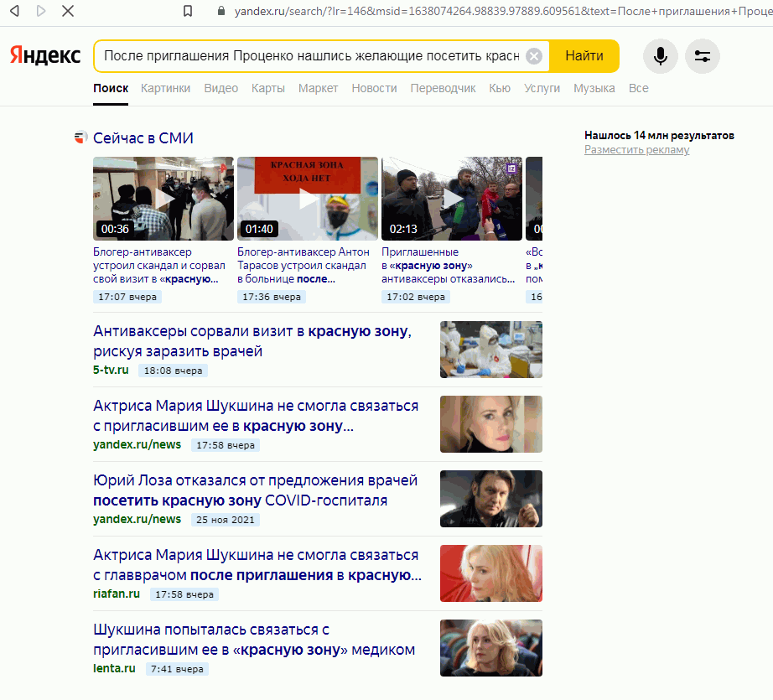This screenshot has width=773, height=700.
Task: Start voice search with microphone icon
Action: tap(660, 56)
